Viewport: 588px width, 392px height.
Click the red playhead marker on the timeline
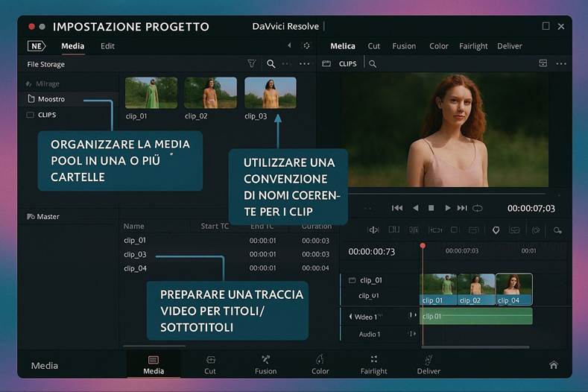pyautogui.click(x=423, y=245)
